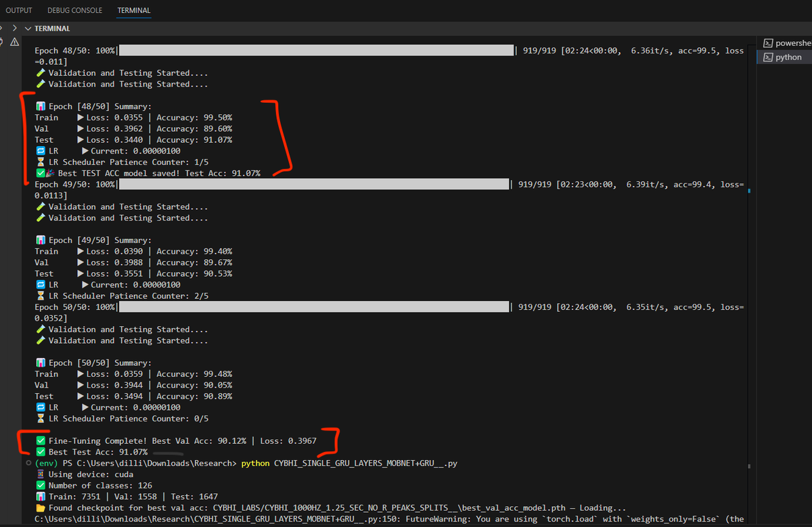Click the 'python CYBHI_SINGLE_GRU_LAYERS_MOBNET+GRU__.py' command
Image resolution: width=812 pixels, height=527 pixels.
click(350, 463)
